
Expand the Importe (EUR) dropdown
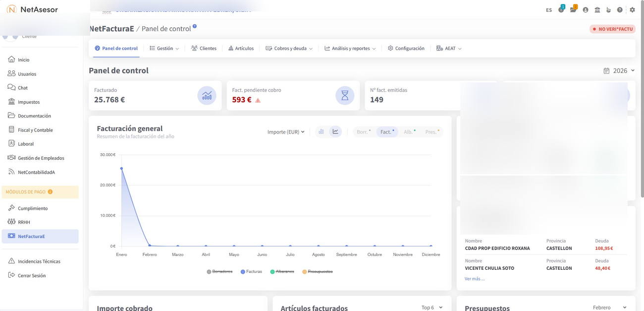(x=286, y=132)
